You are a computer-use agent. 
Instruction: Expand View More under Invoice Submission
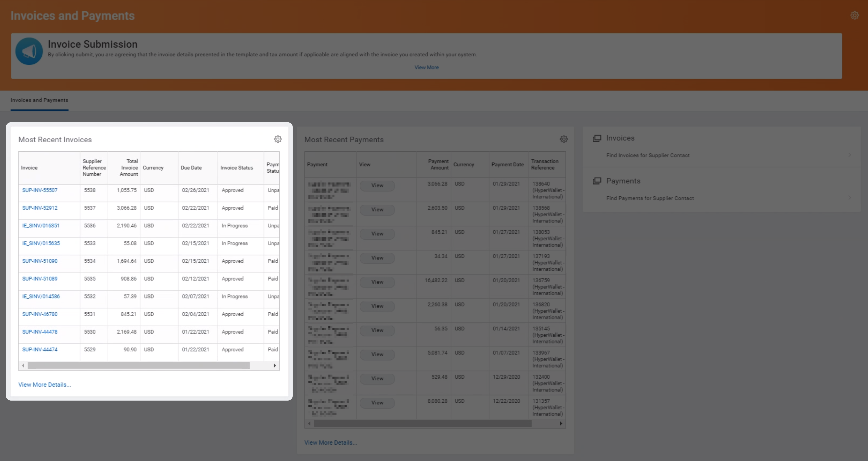click(x=426, y=67)
